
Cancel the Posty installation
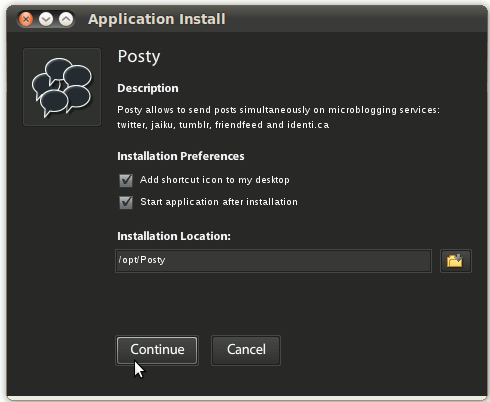point(246,350)
